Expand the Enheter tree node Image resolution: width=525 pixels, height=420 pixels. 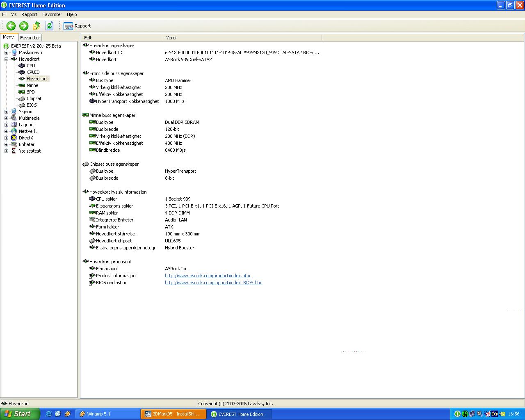tap(6, 144)
